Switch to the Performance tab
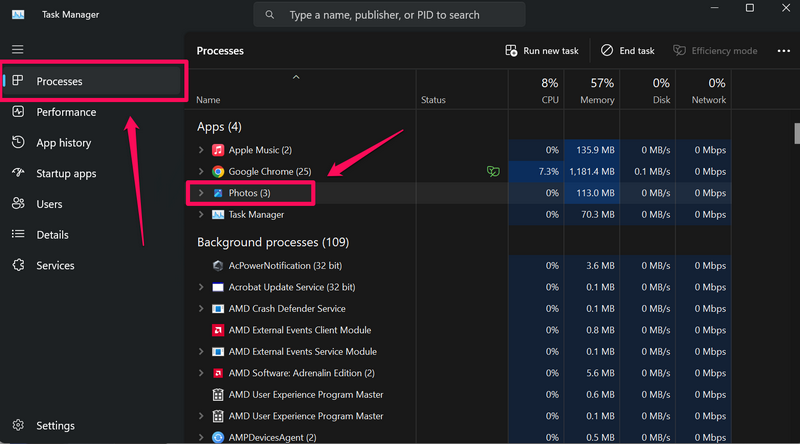 [x=66, y=112]
